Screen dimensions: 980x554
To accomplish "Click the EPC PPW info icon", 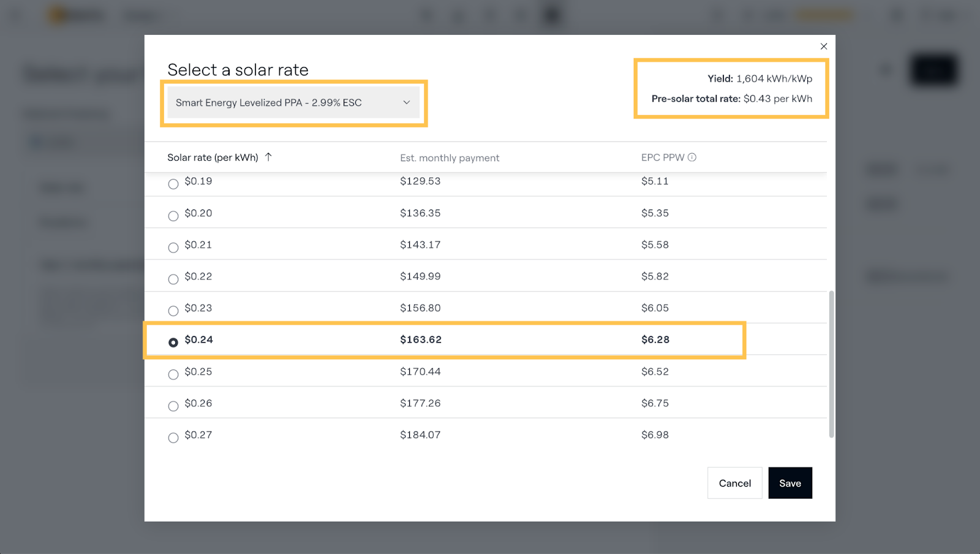I will point(692,157).
